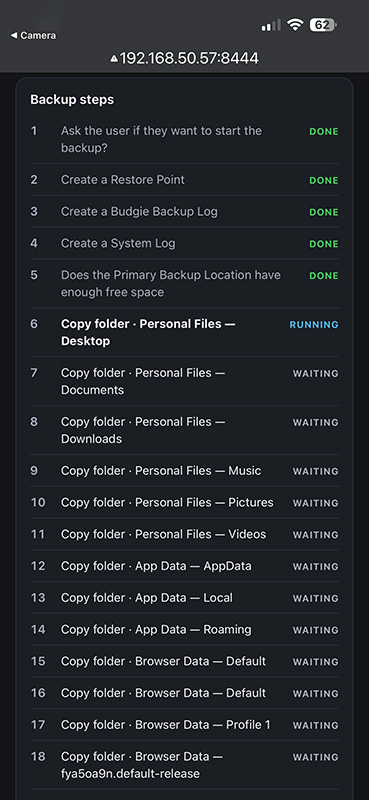
Task: Select step 16 "Copy folder · Browser Data — Default" text
Action: click(x=163, y=692)
